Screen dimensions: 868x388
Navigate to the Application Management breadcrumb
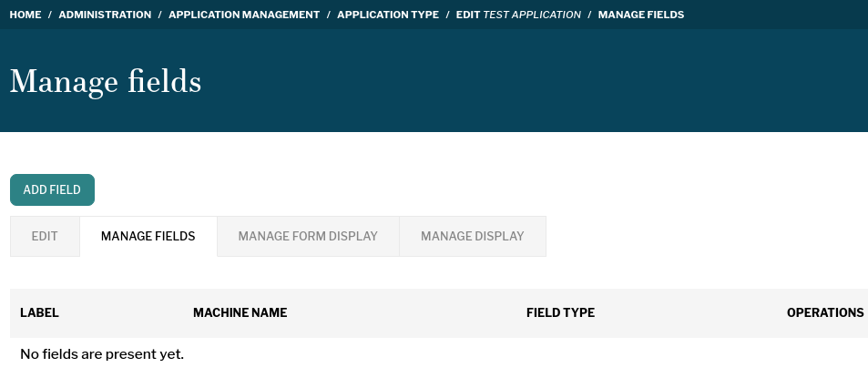tap(244, 15)
